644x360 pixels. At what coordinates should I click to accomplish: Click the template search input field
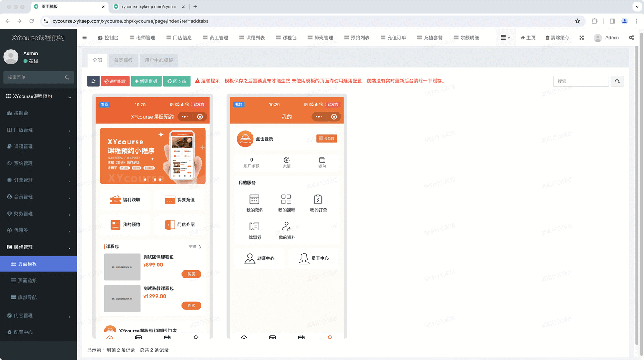point(581,81)
